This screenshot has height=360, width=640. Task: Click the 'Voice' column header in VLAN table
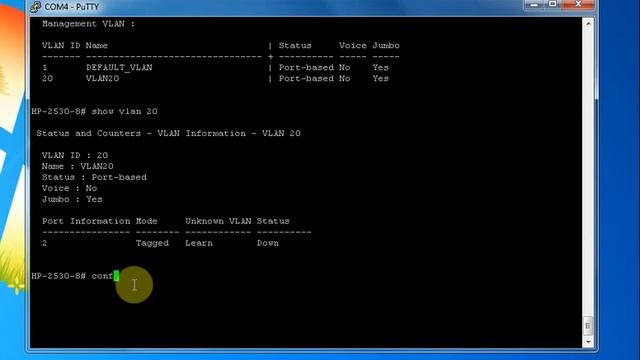point(353,45)
